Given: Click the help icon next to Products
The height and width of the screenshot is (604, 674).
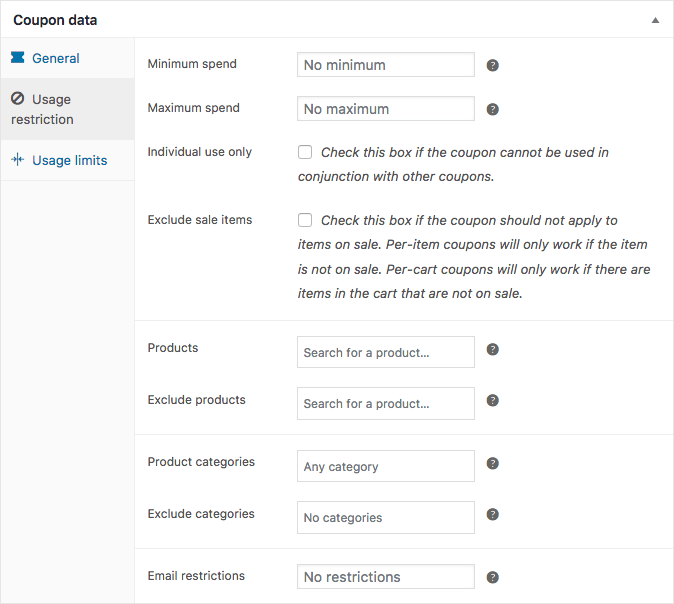Looking at the screenshot, I should [x=492, y=350].
